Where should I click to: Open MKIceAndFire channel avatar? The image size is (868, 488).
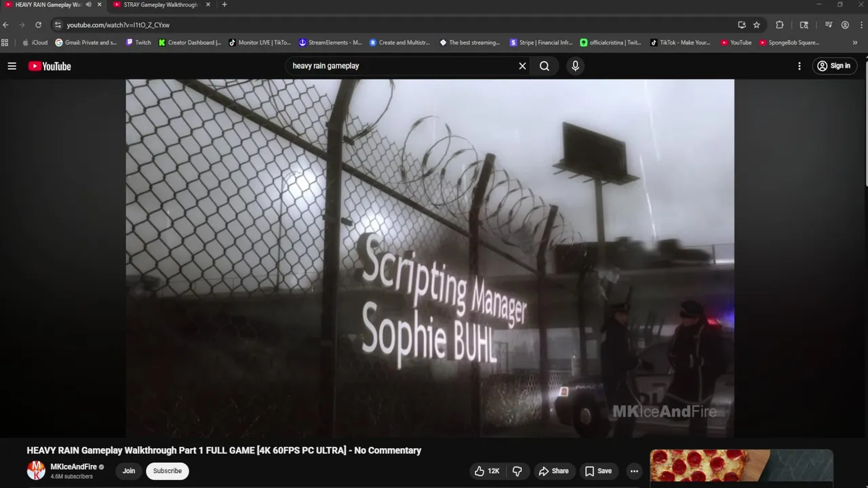coord(36,470)
